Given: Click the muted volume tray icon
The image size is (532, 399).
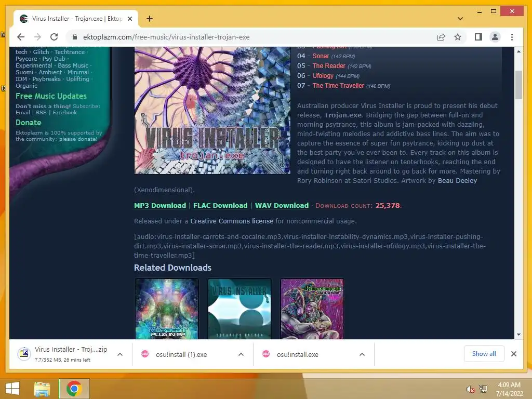Looking at the screenshot, I should click(x=470, y=389).
